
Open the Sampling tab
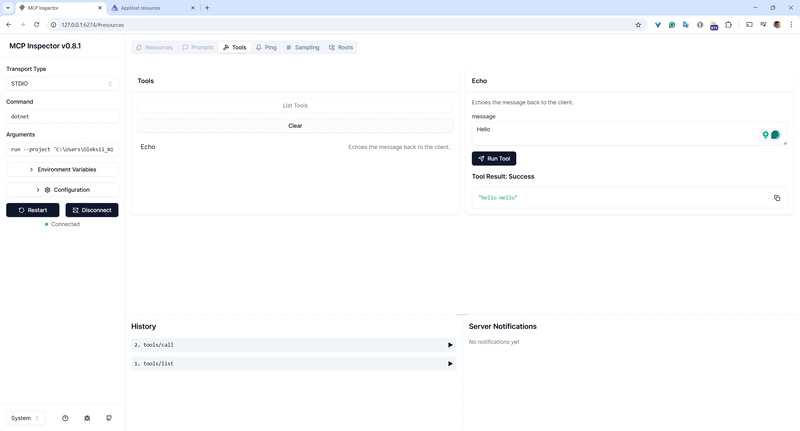(x=303, y=47)
